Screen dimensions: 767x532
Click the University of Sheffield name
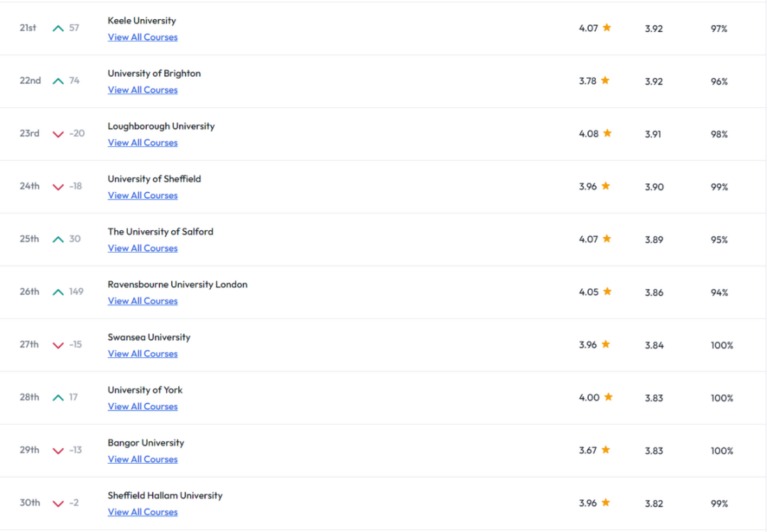[154, 179]
